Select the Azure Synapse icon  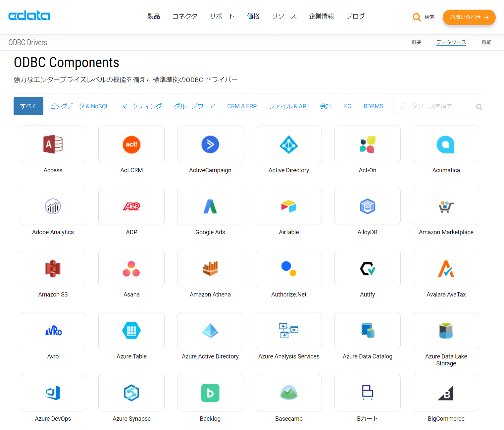(x=131, y=393)
